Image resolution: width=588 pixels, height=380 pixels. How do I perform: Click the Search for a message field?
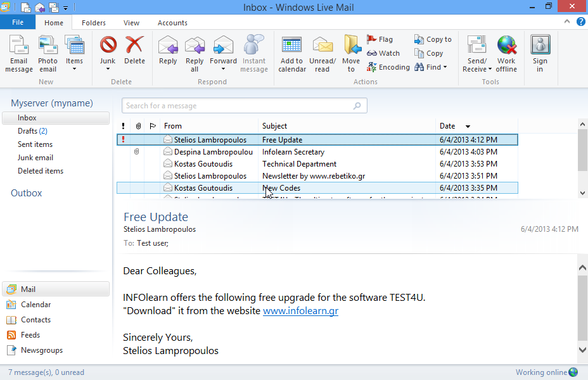[x=244, y=106]
